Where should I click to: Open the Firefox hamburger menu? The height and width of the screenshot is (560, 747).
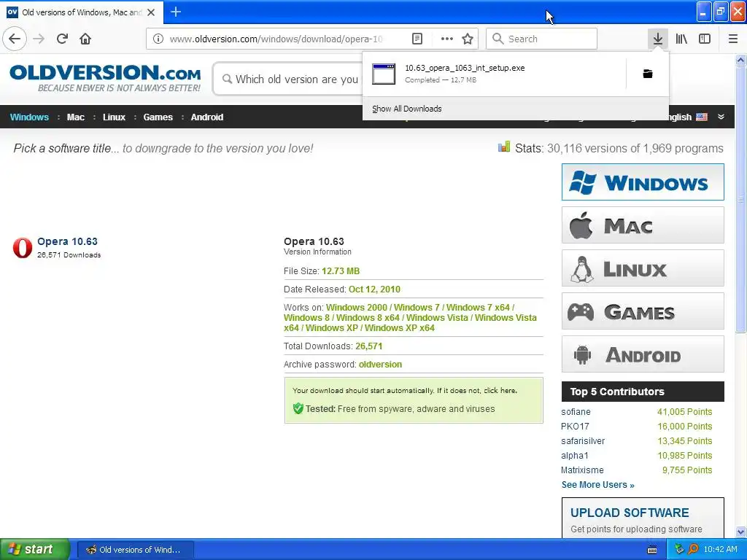733,39
